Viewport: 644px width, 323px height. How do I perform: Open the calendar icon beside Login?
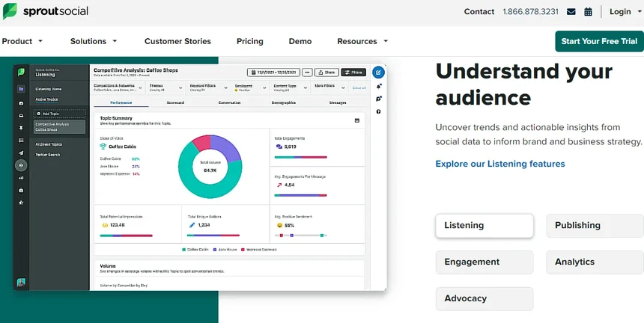click(x=588, y=12)
